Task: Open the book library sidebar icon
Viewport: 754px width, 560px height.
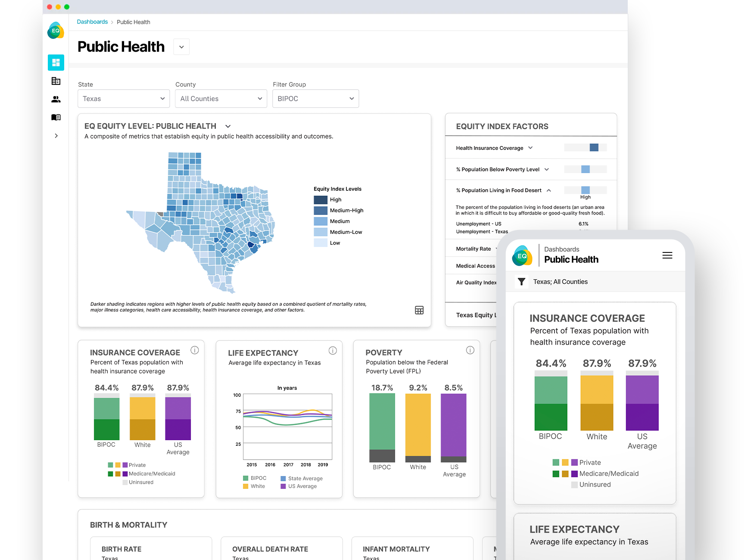Action: [x=56, y=117]
